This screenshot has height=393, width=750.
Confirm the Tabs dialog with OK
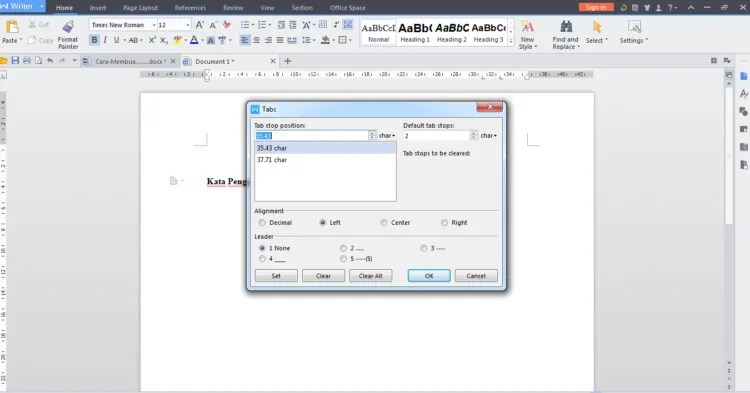429,276
